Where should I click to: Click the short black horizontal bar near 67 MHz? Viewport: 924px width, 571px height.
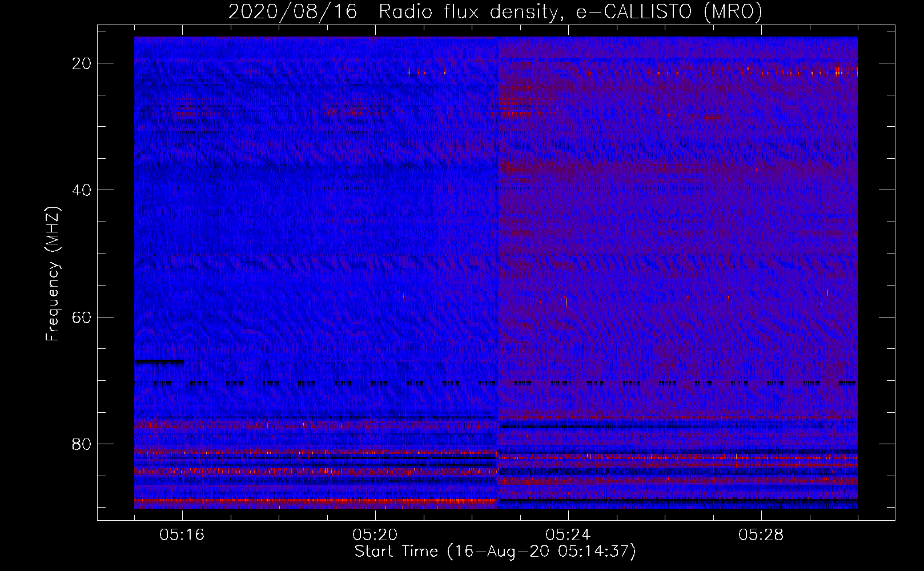coord(159,361)
